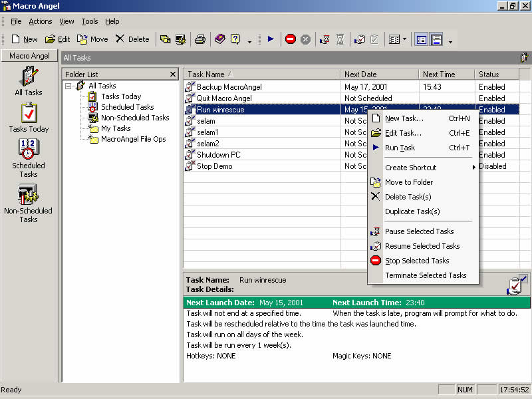Viewport: 532px width, 399px height.
Task: Open the Help menu
Action: [112, 21]
